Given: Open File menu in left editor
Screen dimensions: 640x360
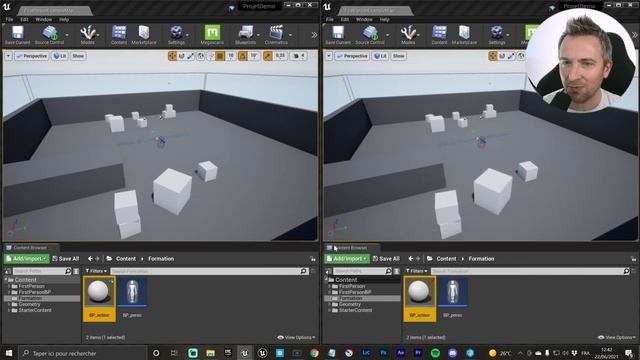Looking at the screenshot, I should pos(9,19).
